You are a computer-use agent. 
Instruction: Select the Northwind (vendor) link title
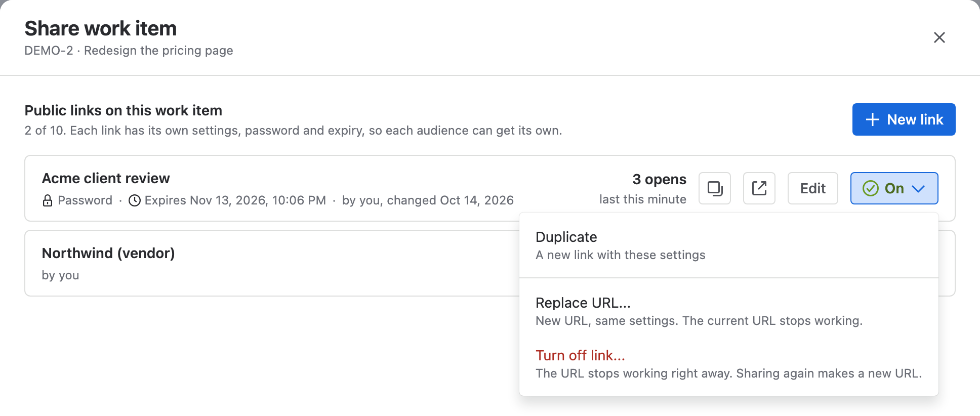click(x=108, y=253)
